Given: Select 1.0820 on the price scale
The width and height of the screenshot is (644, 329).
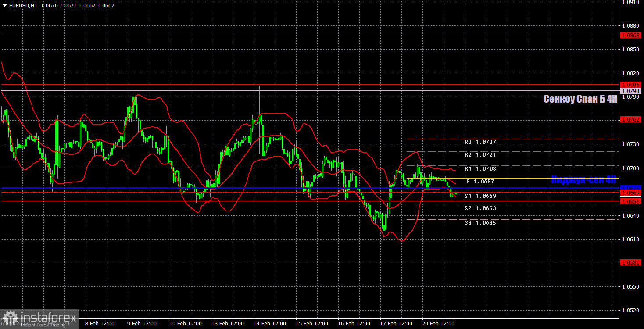Looking at the screenshot, I should click(x=631, y=73).
